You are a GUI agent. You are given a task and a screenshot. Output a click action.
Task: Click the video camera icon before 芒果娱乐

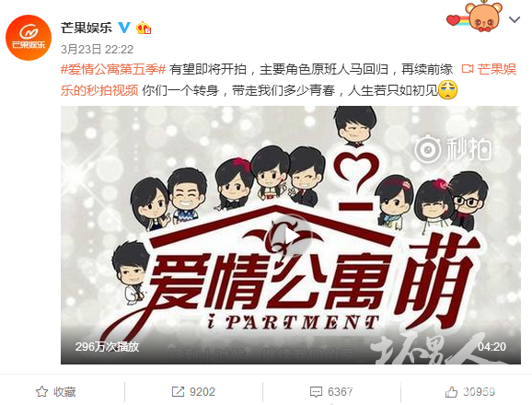click(x=468, y=69)
